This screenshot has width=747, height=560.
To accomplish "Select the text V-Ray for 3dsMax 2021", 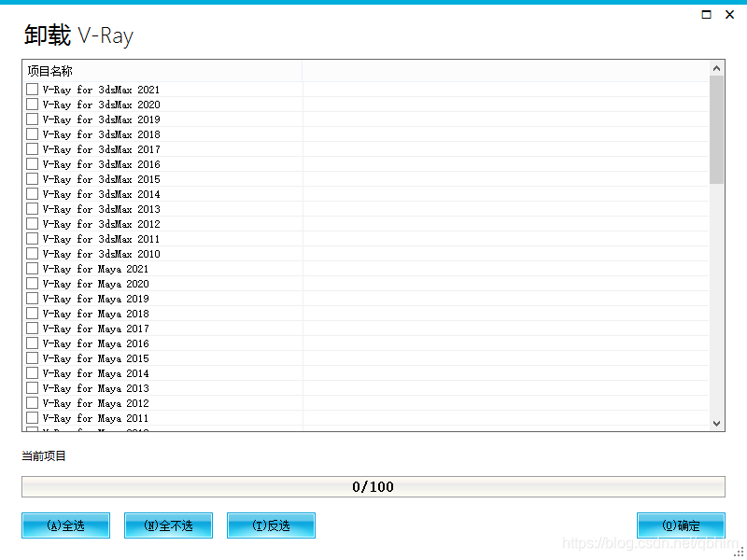I will pos(101,90).
